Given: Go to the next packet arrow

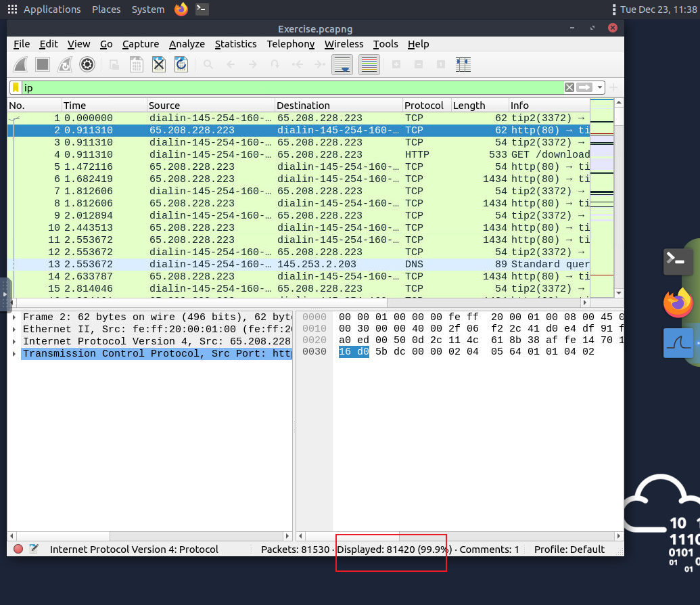Looking at the screenshot, I should tap(253, 65).
